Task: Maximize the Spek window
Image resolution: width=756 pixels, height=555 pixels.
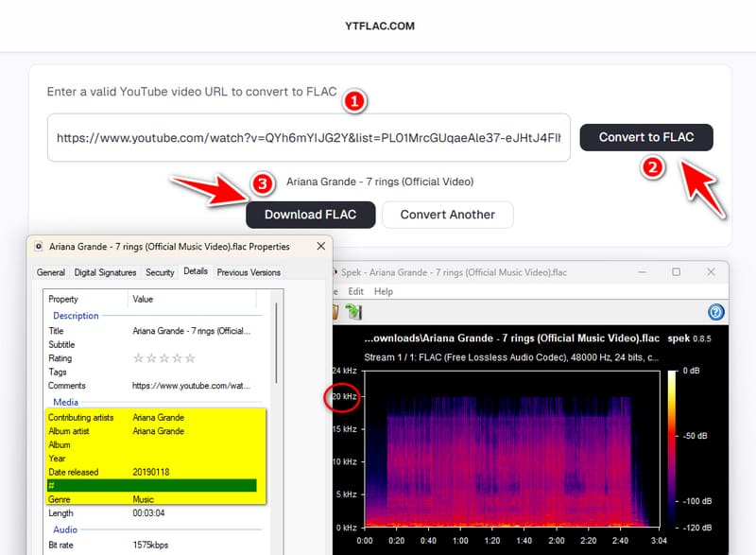Action: point(677,272)
